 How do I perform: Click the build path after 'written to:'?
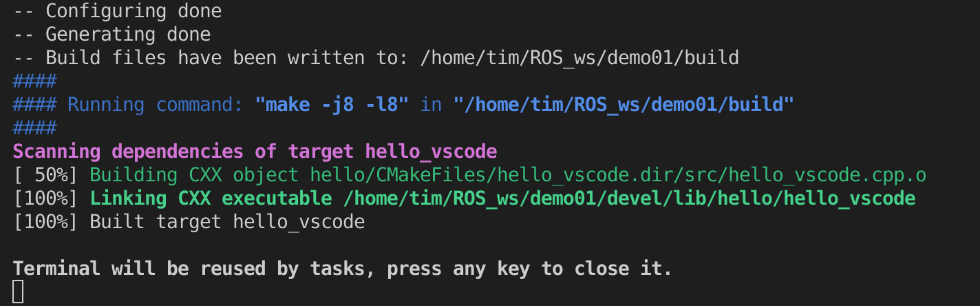(579, 57)
